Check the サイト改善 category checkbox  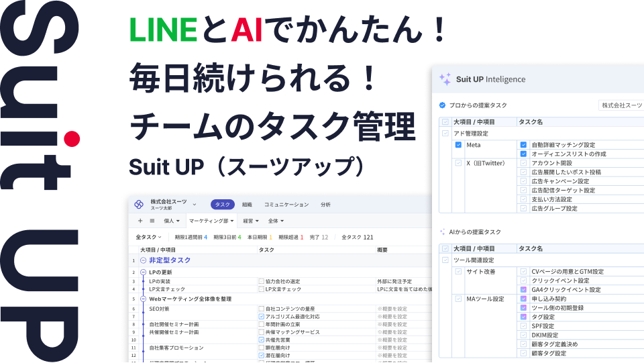click(x=458, y=272)
